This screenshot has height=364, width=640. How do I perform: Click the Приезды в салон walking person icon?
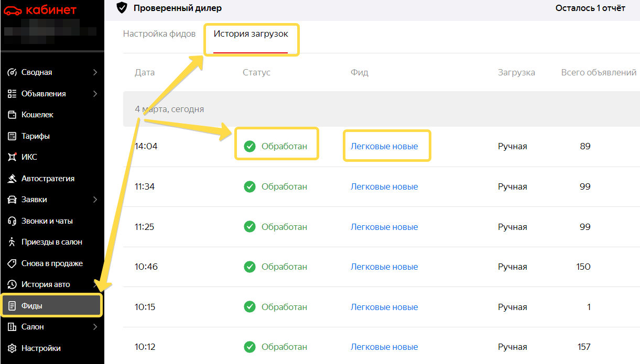12,242
